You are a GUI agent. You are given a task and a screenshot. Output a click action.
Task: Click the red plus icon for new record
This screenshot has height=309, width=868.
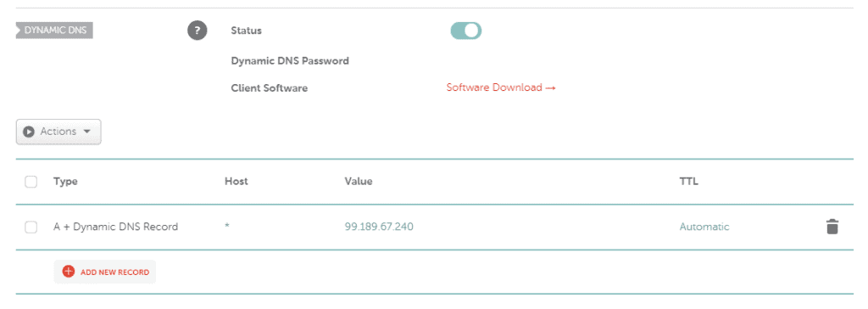point(68,272)
